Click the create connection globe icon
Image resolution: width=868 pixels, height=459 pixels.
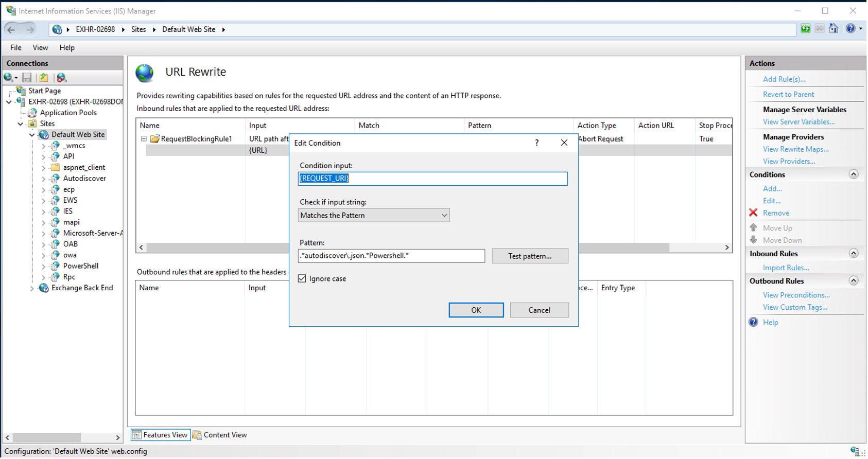point(9,78)
